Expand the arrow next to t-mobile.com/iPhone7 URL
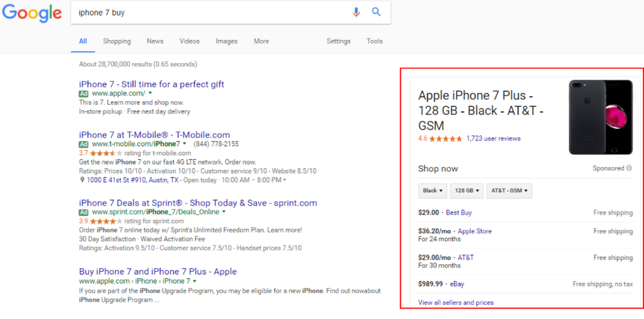The width and height of the screenshot is (644, 319). pyautogui.click(x=184, y=144)
